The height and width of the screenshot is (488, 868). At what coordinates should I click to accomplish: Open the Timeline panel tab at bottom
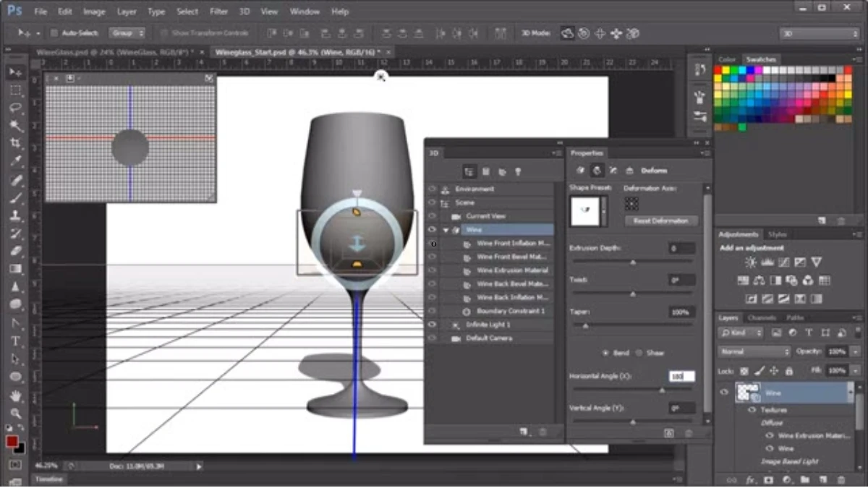coord(49,479)
